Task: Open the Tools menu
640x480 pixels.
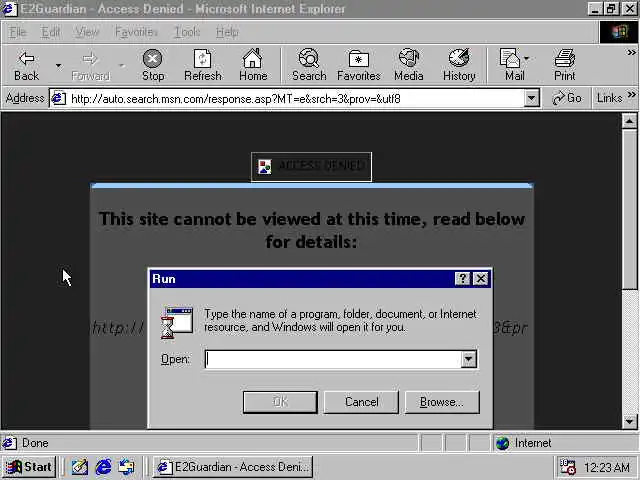Action: tap(187, 32)
